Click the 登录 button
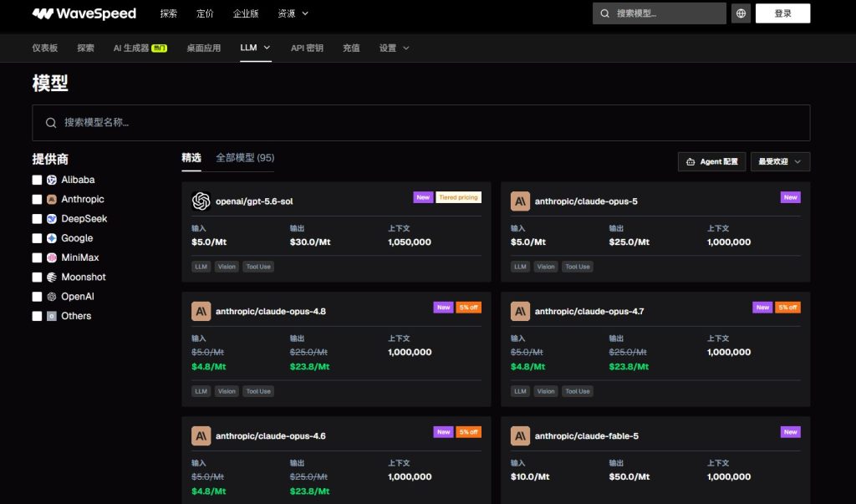The height and width of the screenshot is (504, 856). tap(782, 13)
